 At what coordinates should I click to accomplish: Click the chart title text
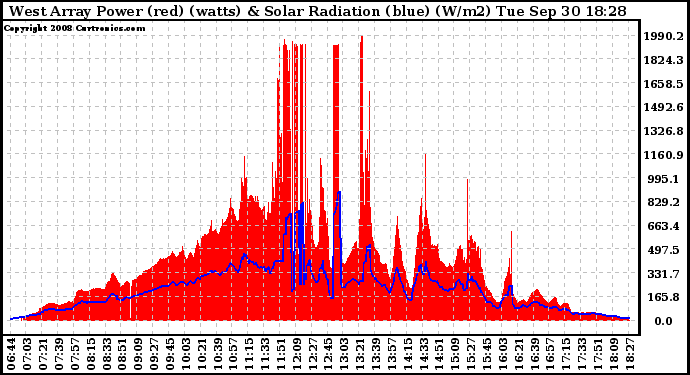click(317, 11)
